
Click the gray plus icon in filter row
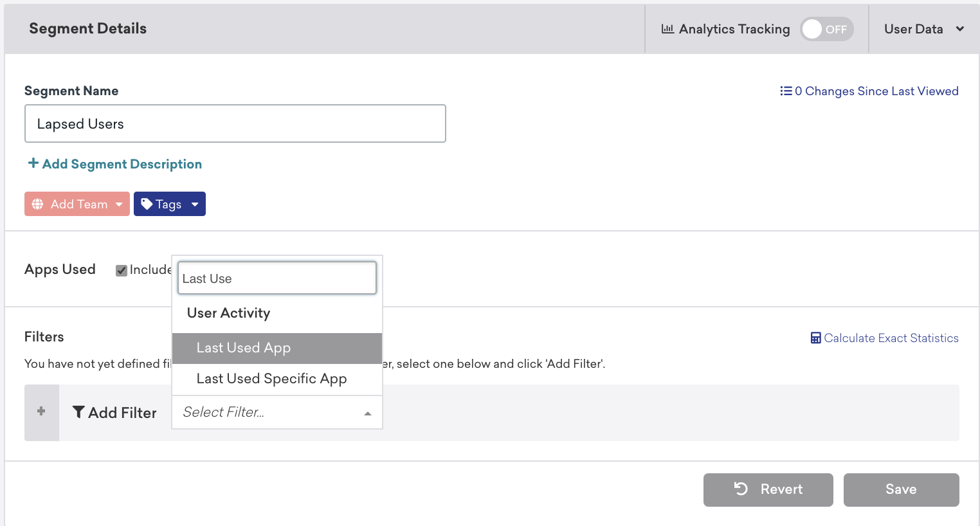point(41,411)
